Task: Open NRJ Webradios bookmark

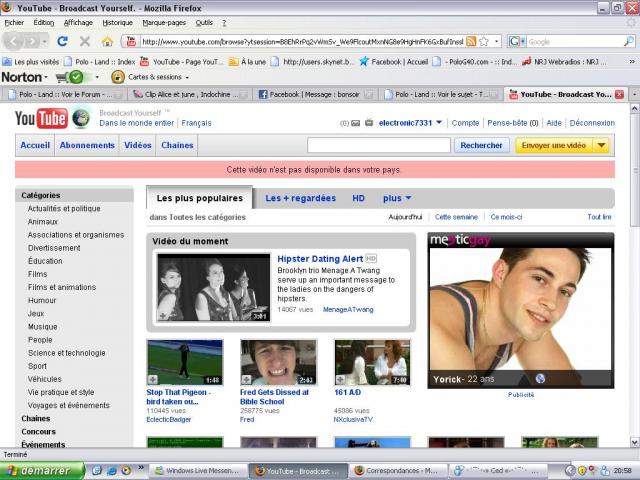Action: click(x=564, y=62)
